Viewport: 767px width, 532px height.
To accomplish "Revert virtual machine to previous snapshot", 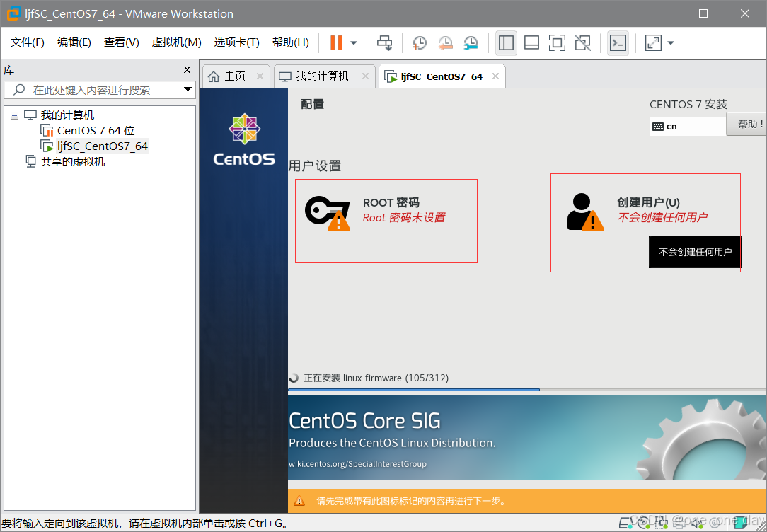I will point(445,43).
